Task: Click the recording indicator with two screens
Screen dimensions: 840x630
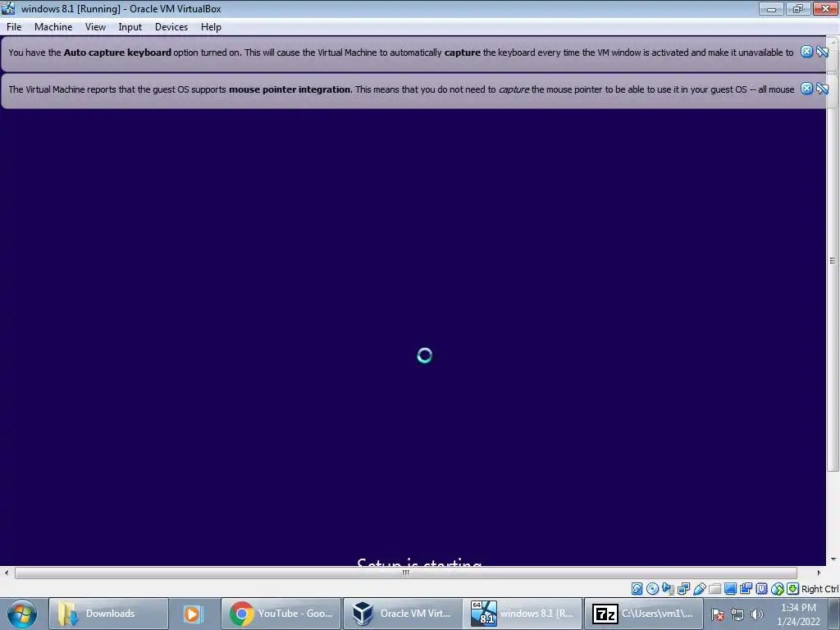Action: pos(746,589)
